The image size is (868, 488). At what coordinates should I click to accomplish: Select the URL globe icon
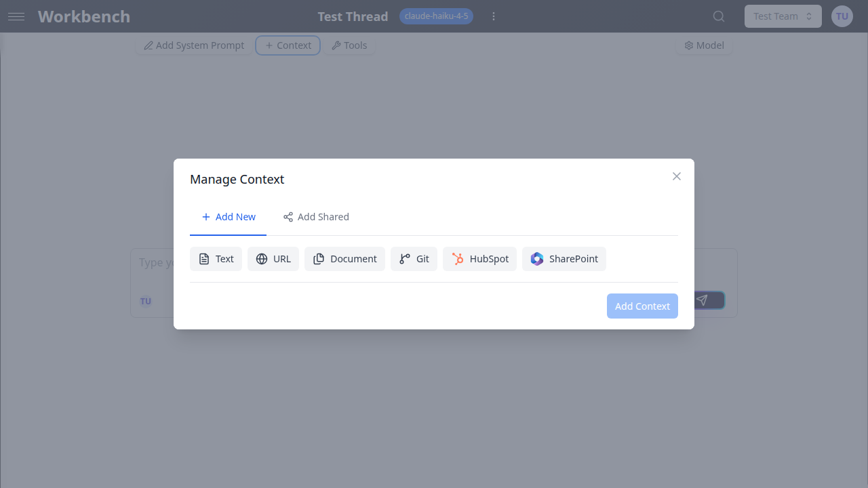[262, 258]
